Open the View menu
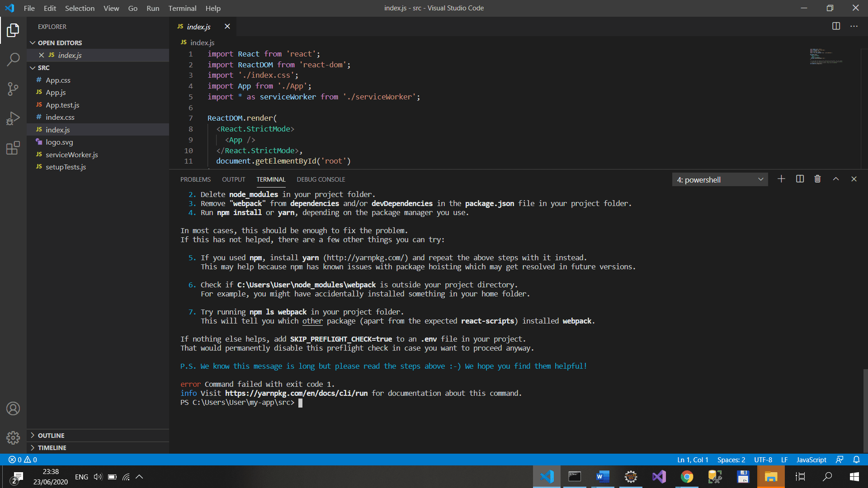The image size is (868, 488). 111,8
